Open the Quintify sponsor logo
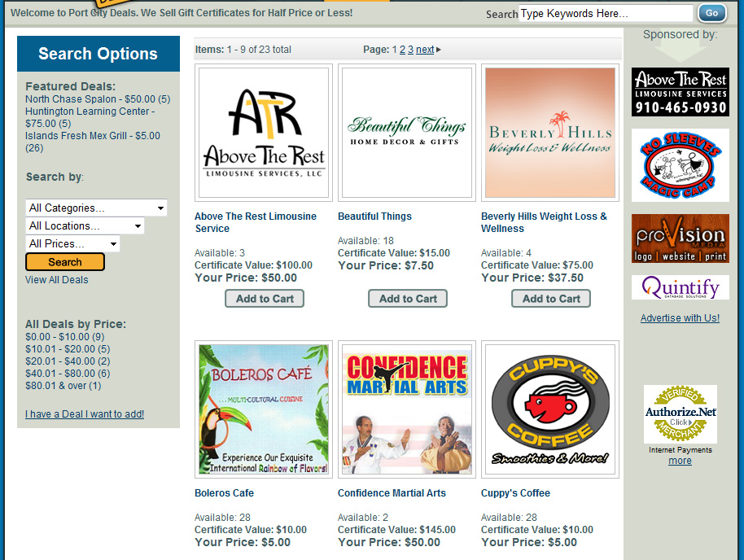744x560 pixels. pyautogui.click(x=680, y=287)
